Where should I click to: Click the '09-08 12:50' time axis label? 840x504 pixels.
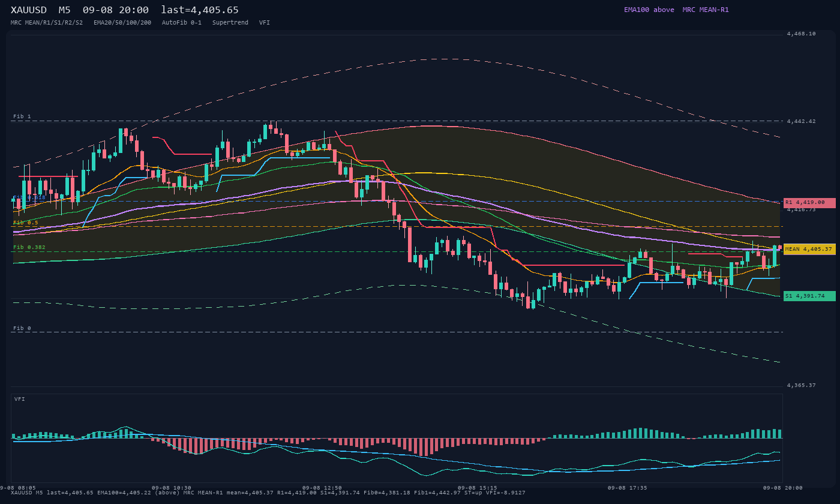coord(322,488)
